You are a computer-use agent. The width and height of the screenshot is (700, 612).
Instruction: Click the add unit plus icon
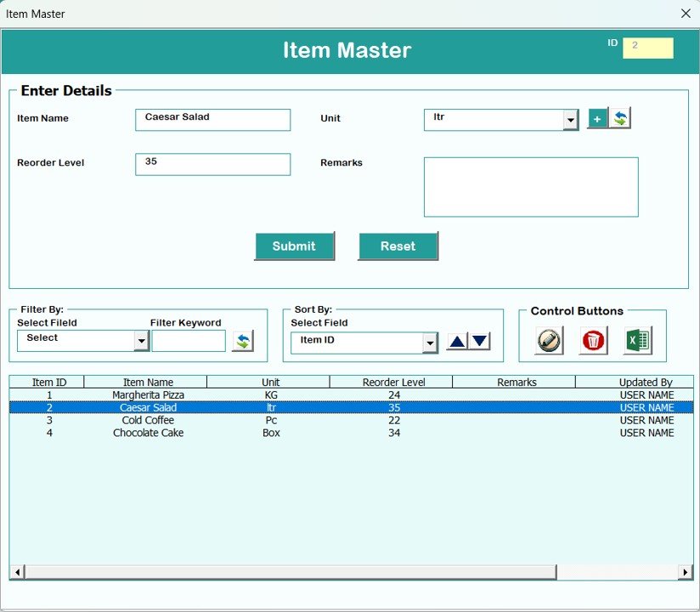click(x=597, y=119)
